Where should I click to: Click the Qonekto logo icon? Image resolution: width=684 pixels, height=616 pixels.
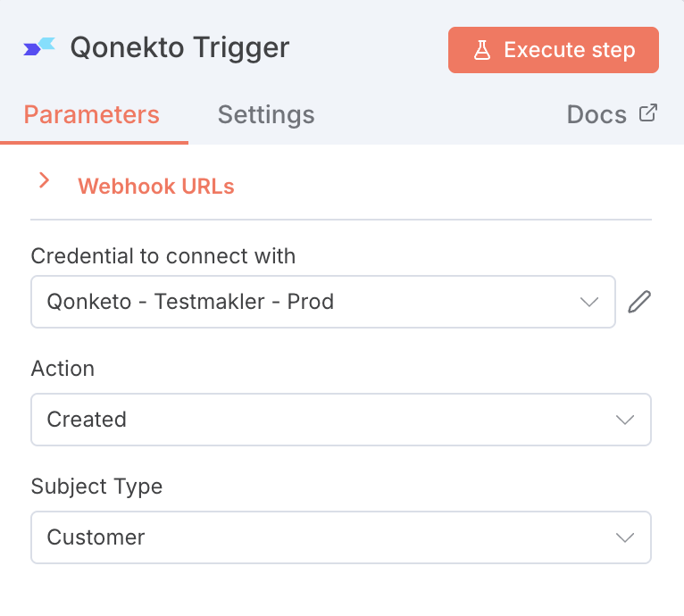coord(38,47)
